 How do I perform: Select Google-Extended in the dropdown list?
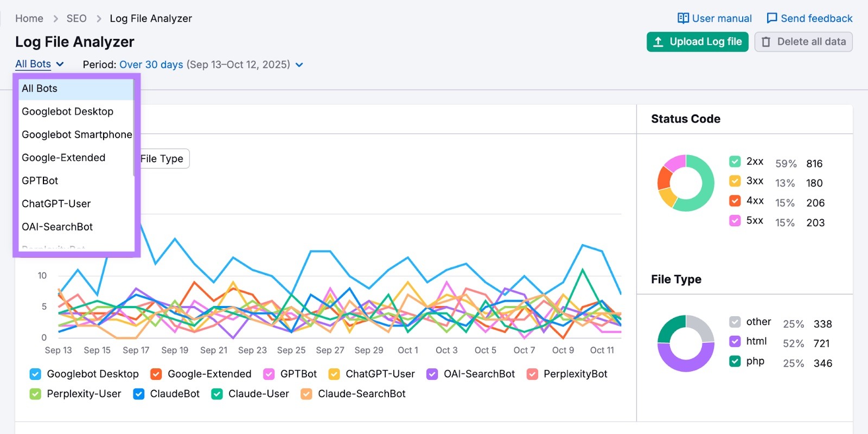tap(76, 157)
